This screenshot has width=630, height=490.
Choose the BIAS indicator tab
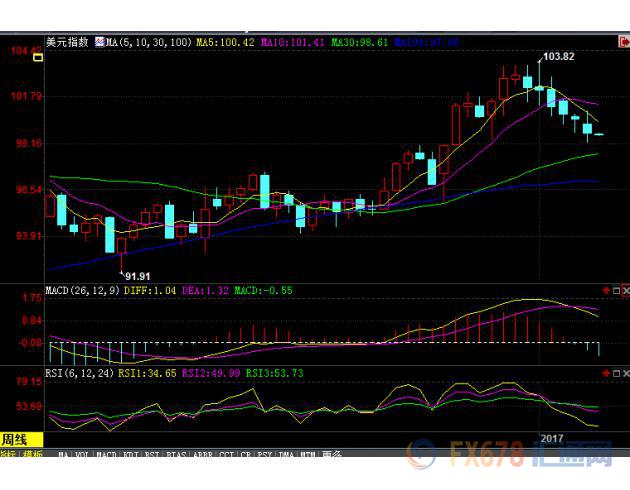click(175, 454)
